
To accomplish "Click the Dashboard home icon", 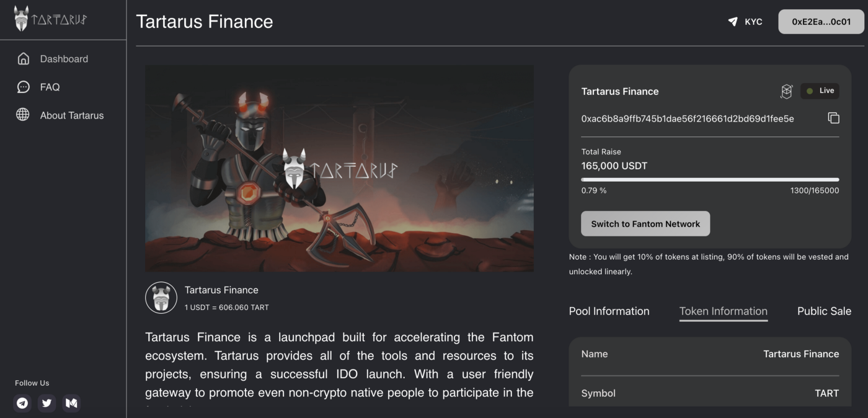I will click(x=24, y=59).
